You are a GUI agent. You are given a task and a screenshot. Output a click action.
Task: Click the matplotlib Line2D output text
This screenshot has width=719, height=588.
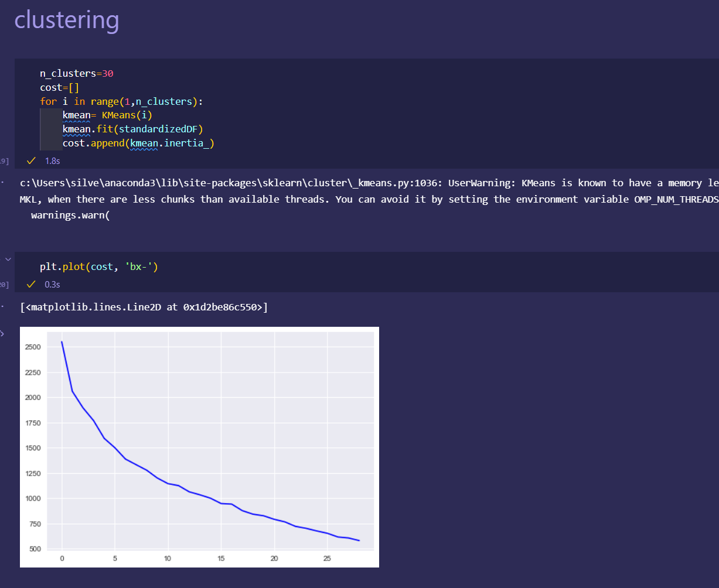144,307
